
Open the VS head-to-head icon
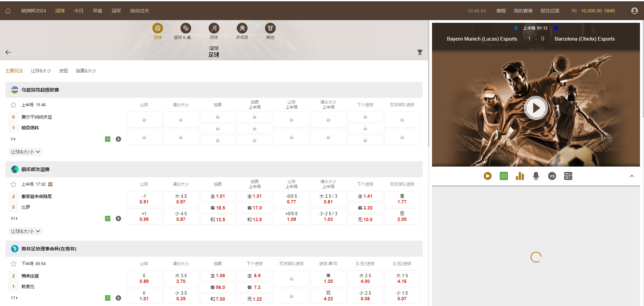pyautogui.click(x=552, y=176)
